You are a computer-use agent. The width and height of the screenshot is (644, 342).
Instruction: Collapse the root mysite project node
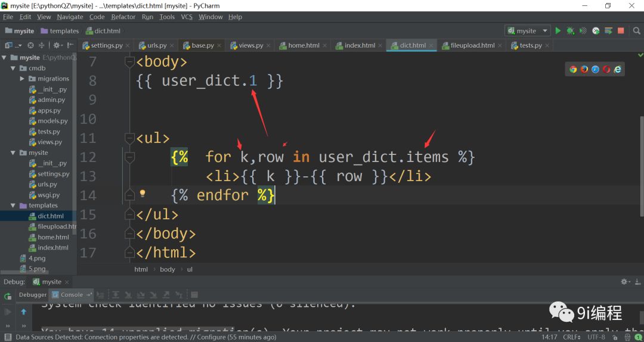pyautogui.click(x=4, y=57)
